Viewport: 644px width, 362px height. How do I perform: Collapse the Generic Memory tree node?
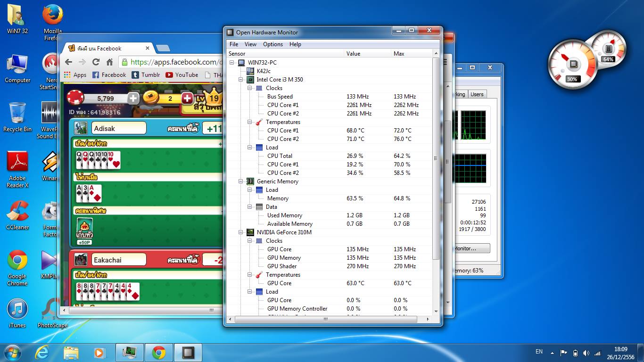click(x=241, y=181)
